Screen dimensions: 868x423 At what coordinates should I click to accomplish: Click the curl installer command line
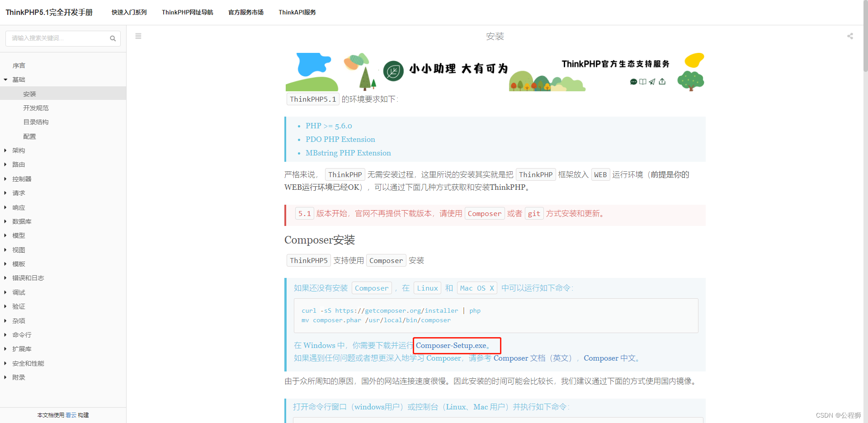point(391,310)
